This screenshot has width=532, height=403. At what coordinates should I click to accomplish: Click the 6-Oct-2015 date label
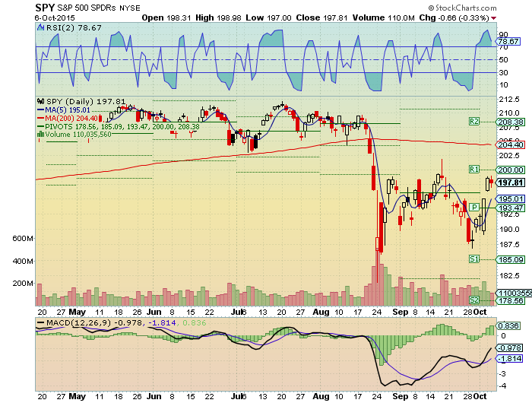click(x=55, y=18)
